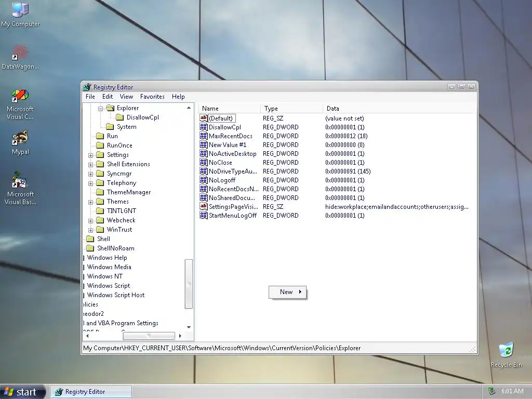This screenshot has height=399, width=532.
Task: Open the View menu
Action: tap(126, 97)
